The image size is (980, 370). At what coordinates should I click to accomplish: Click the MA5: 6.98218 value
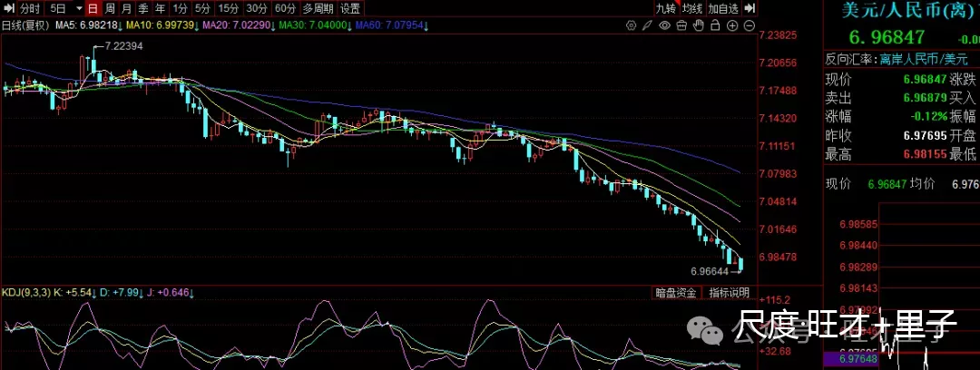pyautogui.click(x=87, y=25)
